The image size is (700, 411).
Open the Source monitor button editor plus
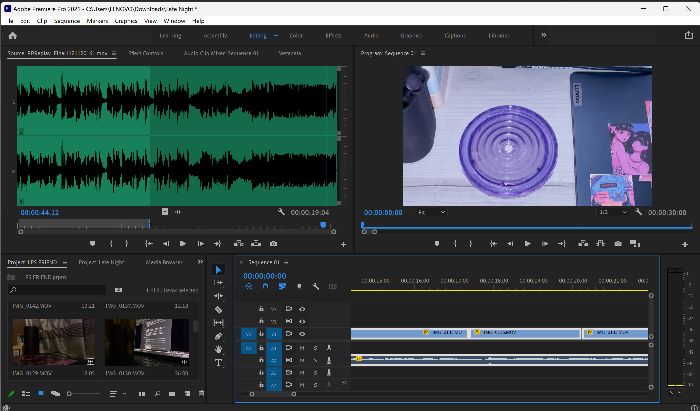click(343, 244)
